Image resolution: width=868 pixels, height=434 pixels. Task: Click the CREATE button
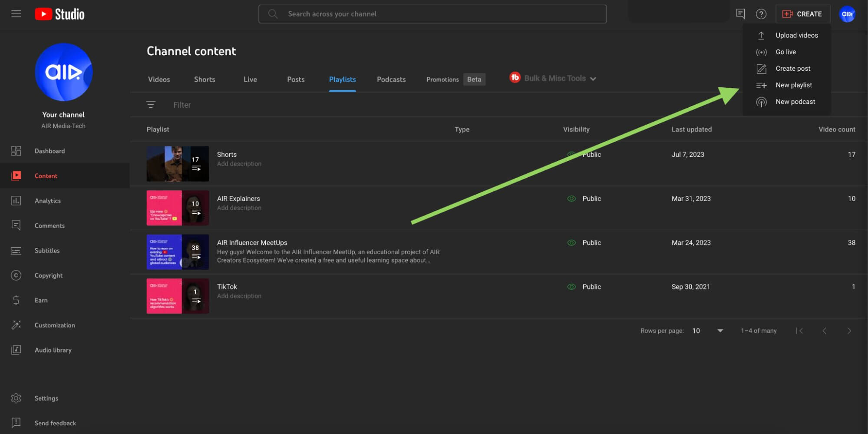click(802, 14)
